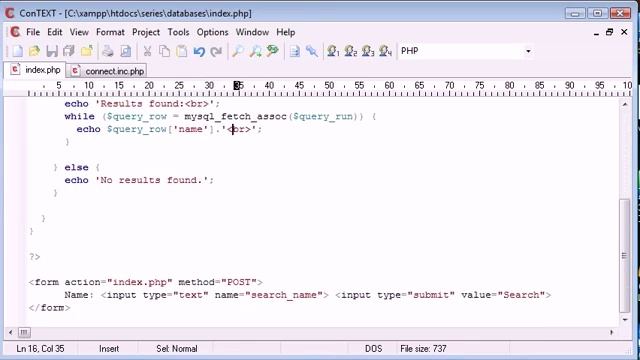Print the document with the printer icon
The height and width of the screenshot is (360, 640).
(x=108, y=51)
